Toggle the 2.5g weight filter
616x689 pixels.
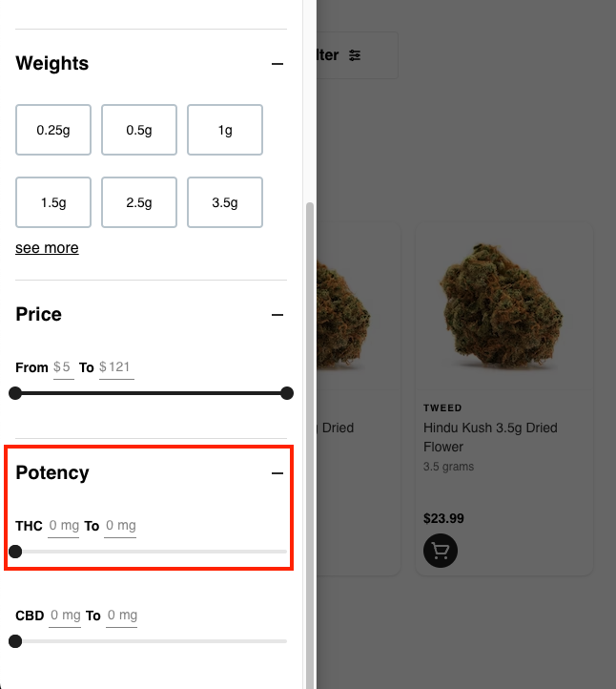click(x=139, y=202)
